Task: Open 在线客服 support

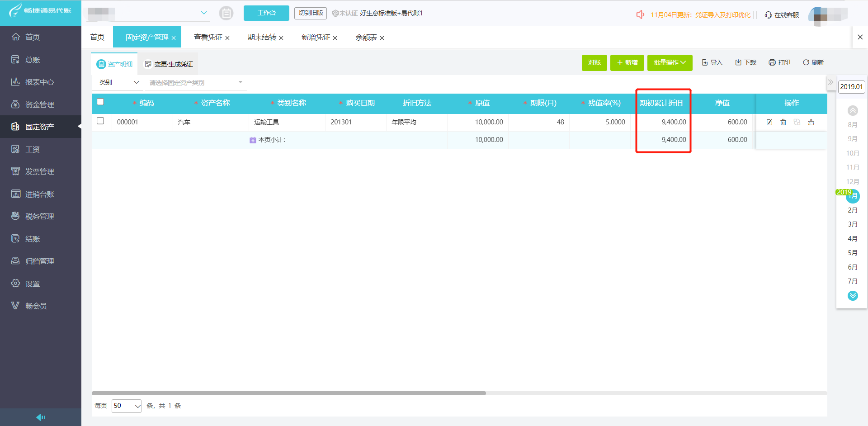Action: click(x=782, y=15)
